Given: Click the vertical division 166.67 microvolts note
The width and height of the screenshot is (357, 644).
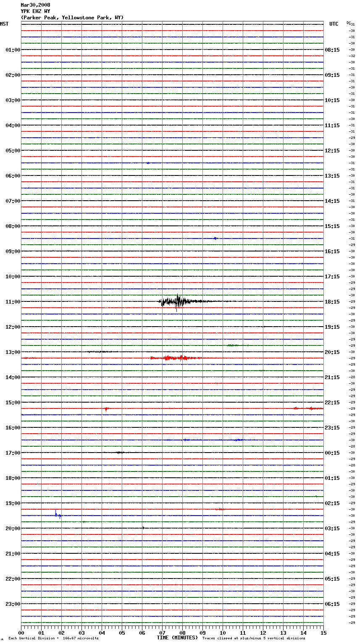Looking at the screenshot, I should [x=53, y=638].
